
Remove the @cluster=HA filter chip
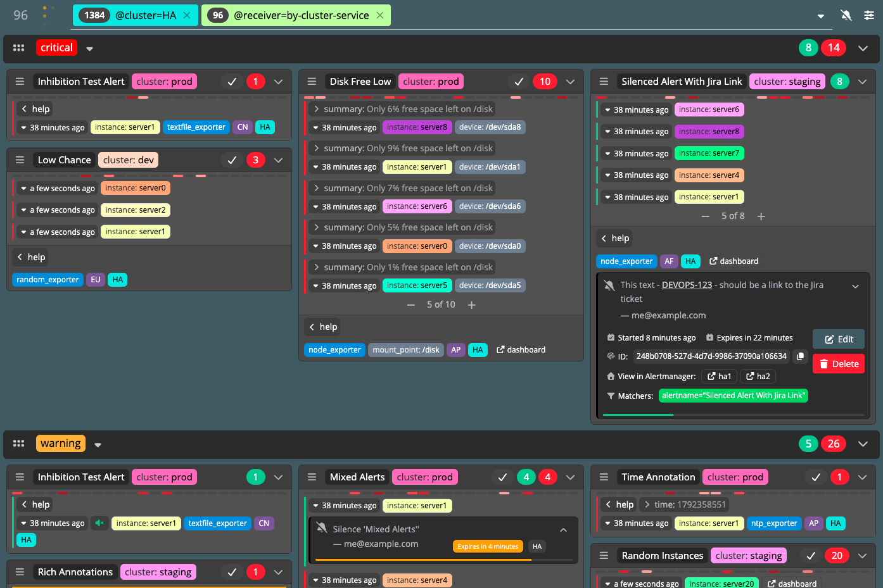pyautogui.click(x=187, y=15)
